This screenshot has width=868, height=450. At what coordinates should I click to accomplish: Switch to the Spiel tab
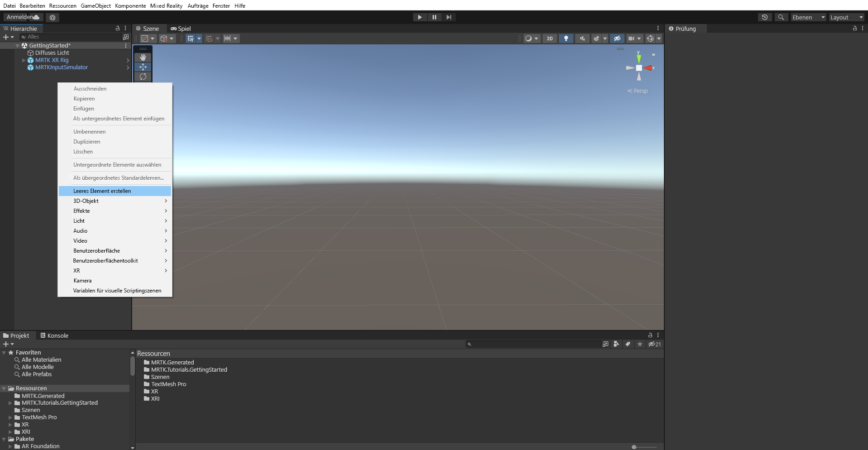[x=181, y=29]
